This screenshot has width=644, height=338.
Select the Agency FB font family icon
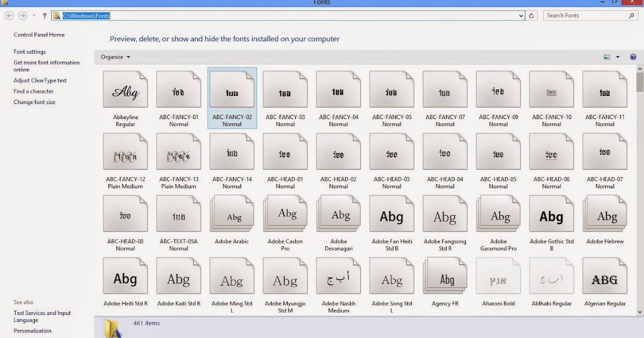(445, 276)
